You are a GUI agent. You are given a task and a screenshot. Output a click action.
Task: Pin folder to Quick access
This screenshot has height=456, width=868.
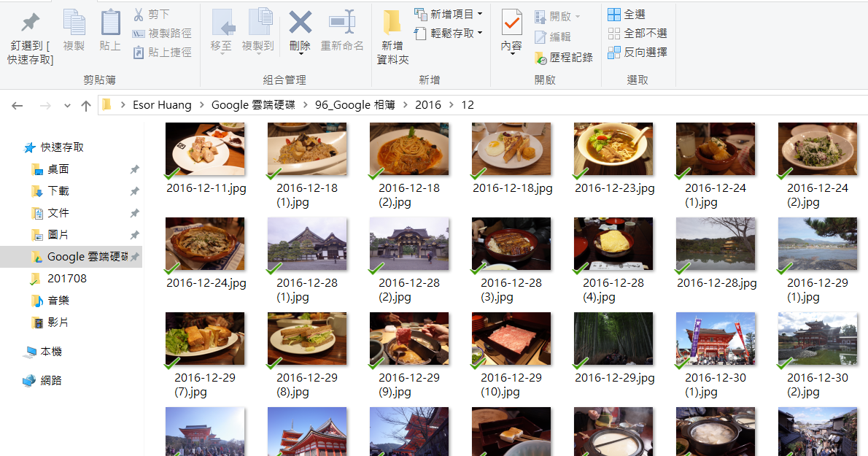point(30,36)
